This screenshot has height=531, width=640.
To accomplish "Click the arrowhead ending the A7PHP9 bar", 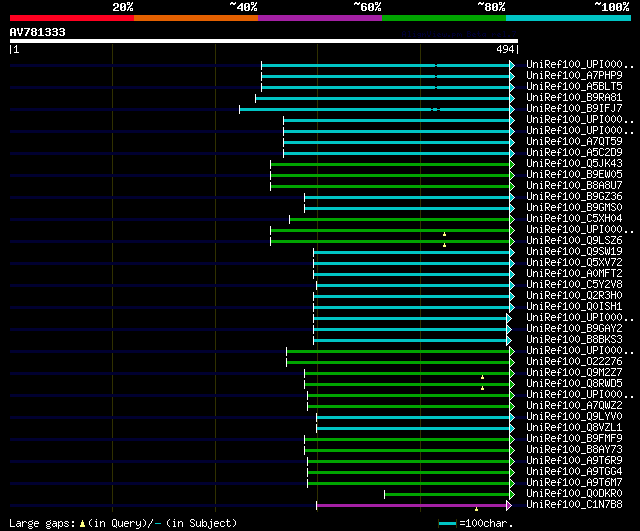I will click(x=512, y=76).
